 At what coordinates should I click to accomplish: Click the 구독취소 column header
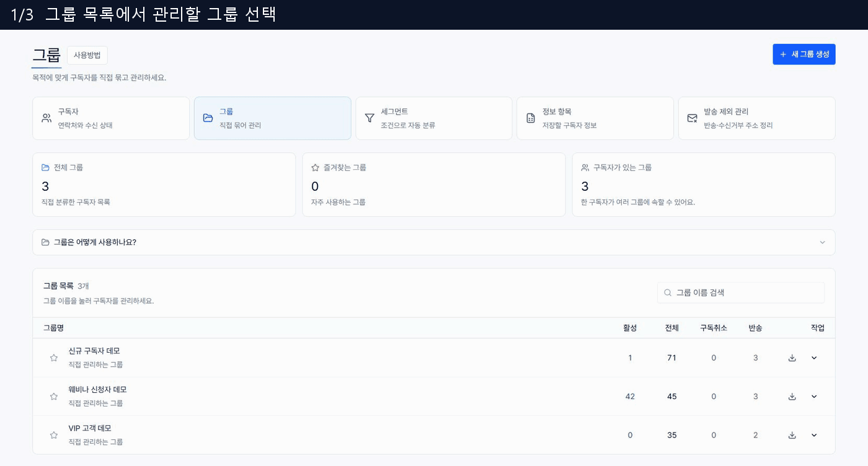[x=714, y=328]
